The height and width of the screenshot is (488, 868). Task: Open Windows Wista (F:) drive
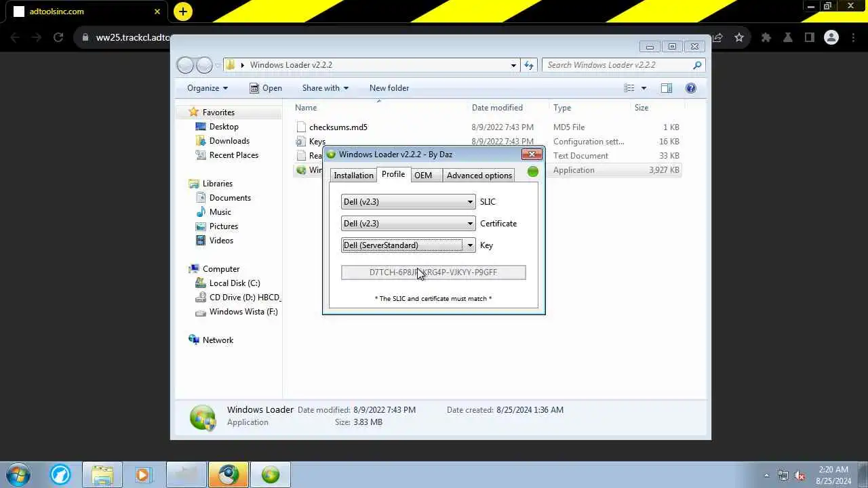pyautogui.click(x=243, y=312)
